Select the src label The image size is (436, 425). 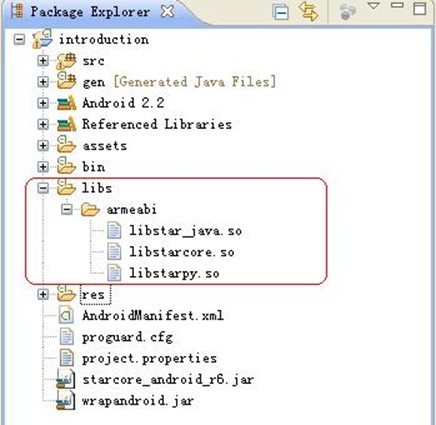coord(93,61)
